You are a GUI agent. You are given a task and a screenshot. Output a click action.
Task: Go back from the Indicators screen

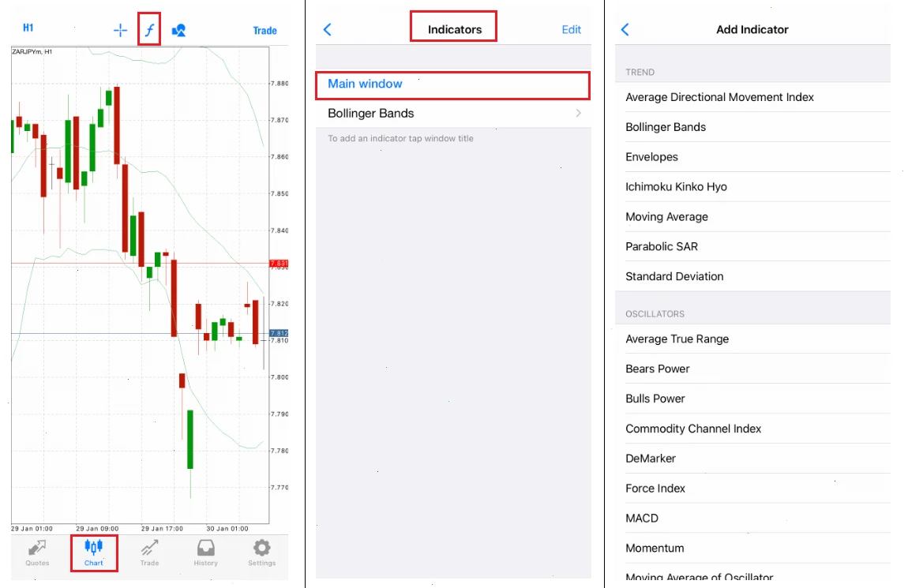[x=328, y=28]
